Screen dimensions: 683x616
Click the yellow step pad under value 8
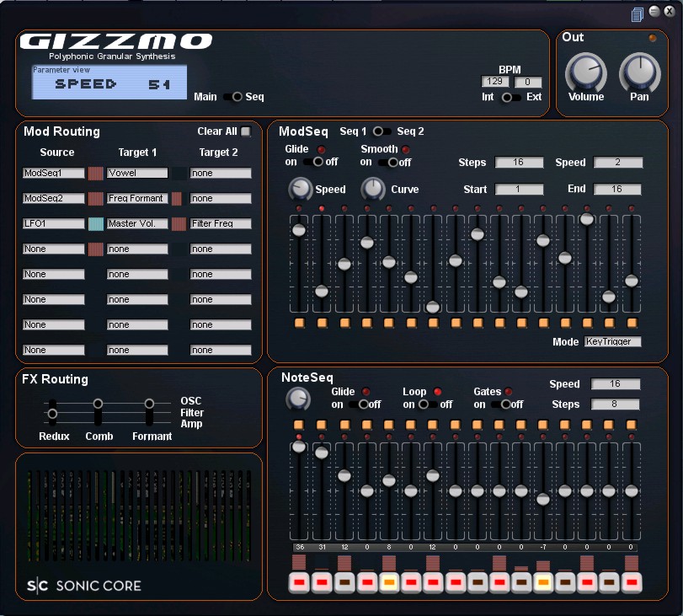pos(389,582)
